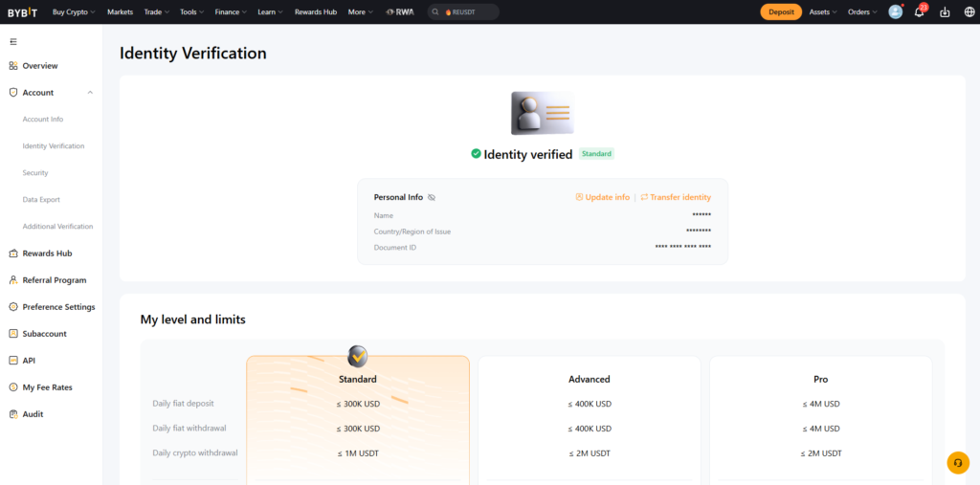This screenshot has width=980, height=485.
Task: Click the Transfer identity link
Action: pos(680,197)
